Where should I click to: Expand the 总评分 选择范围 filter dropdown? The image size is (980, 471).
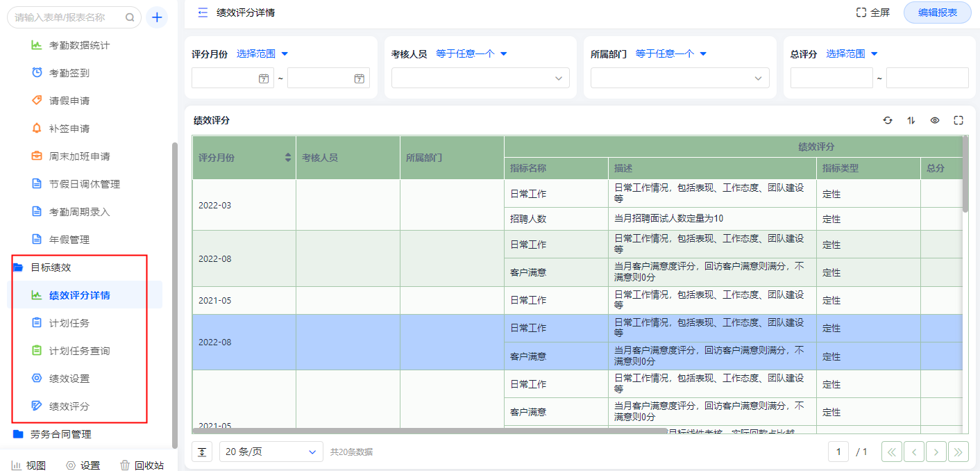tap(852, 53)
